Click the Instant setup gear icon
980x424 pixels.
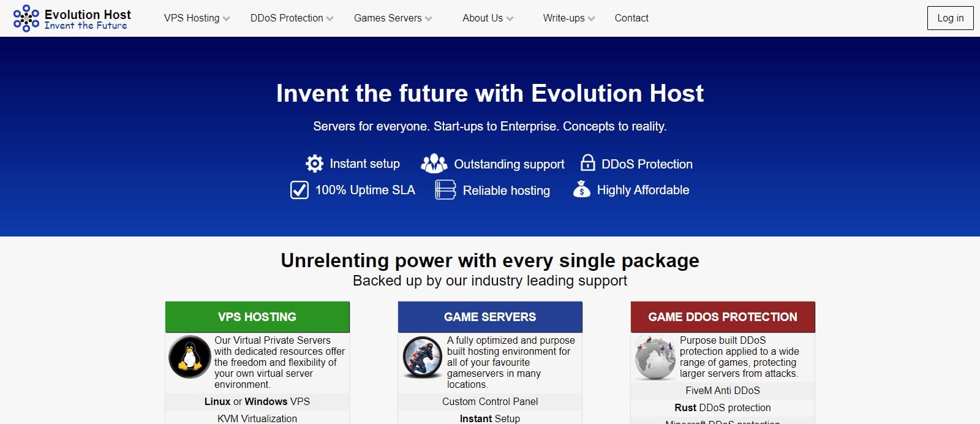click(314, 164)
